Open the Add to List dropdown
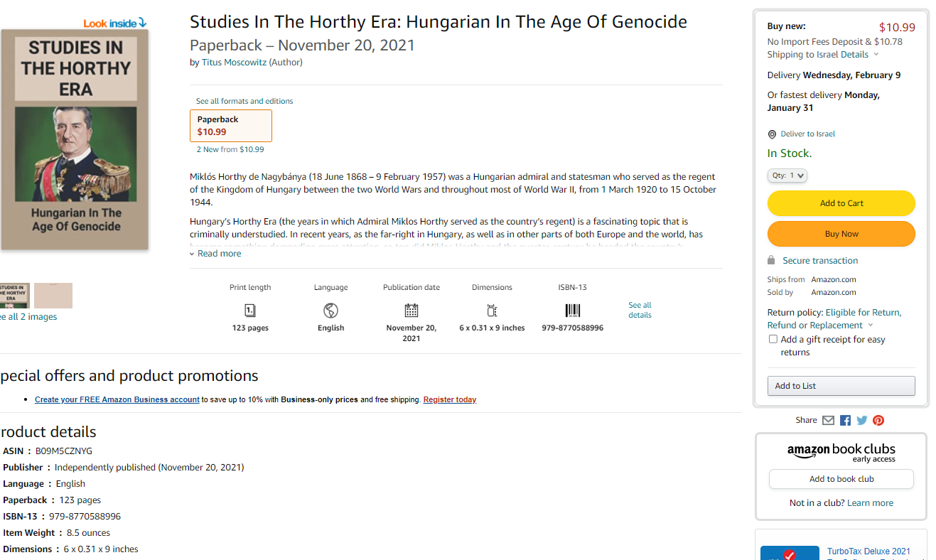 841,386
